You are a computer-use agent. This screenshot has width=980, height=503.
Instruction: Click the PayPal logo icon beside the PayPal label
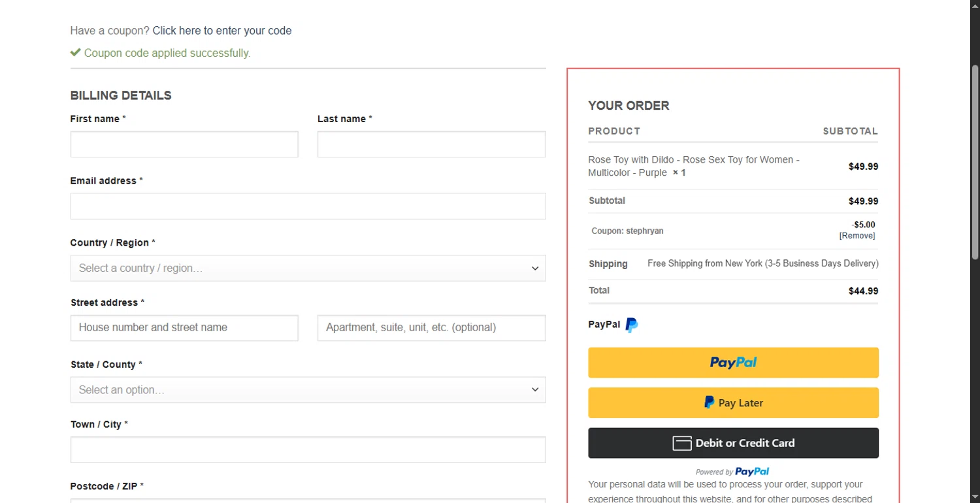(x=631, y=325)
